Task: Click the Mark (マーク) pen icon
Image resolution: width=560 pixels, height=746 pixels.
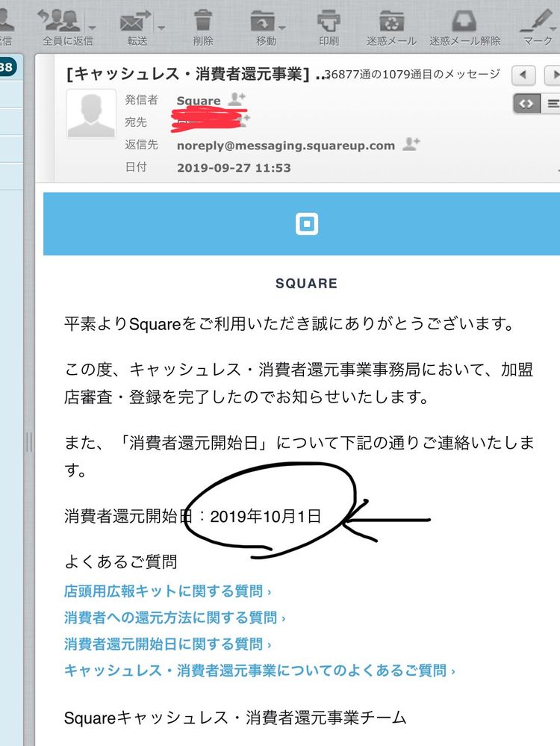Action: [x=538, y=20]
